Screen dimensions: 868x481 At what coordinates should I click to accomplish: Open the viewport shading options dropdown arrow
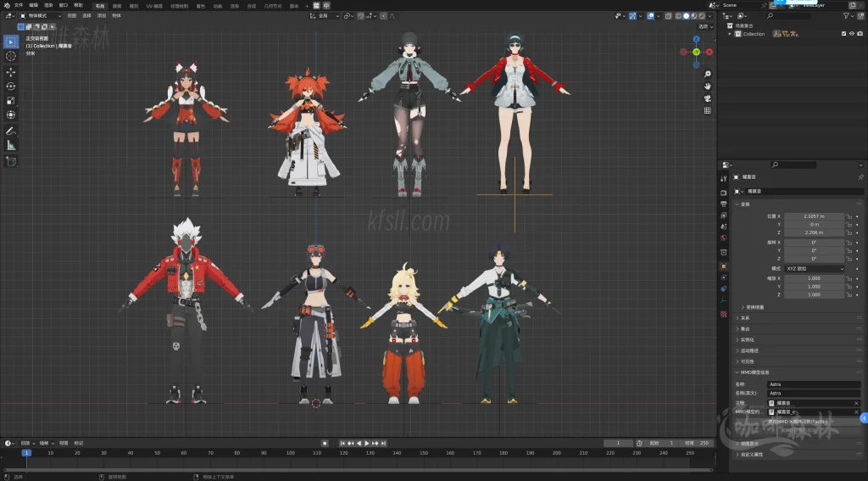pyautogui.click(x=710, y=16)
